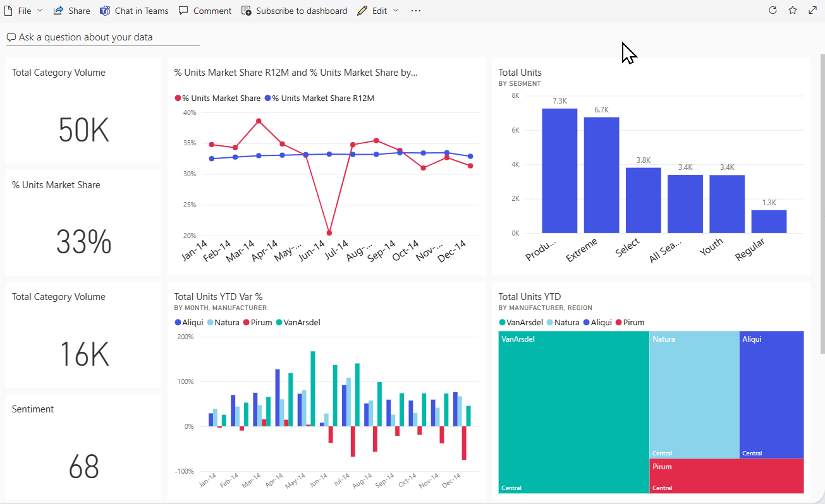Click the red % Units Market Share legend dot
The width and height of the screenshot is (825, 504).
point(178,98)
